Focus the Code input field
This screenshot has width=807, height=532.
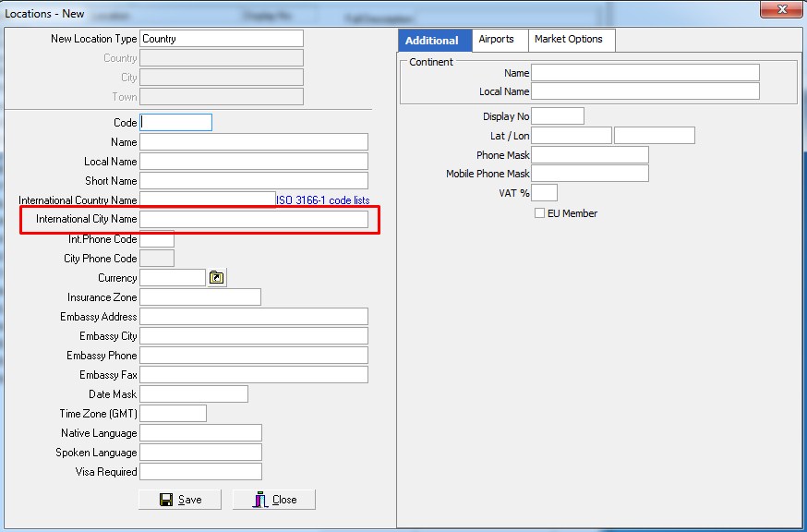click(176, 123)
